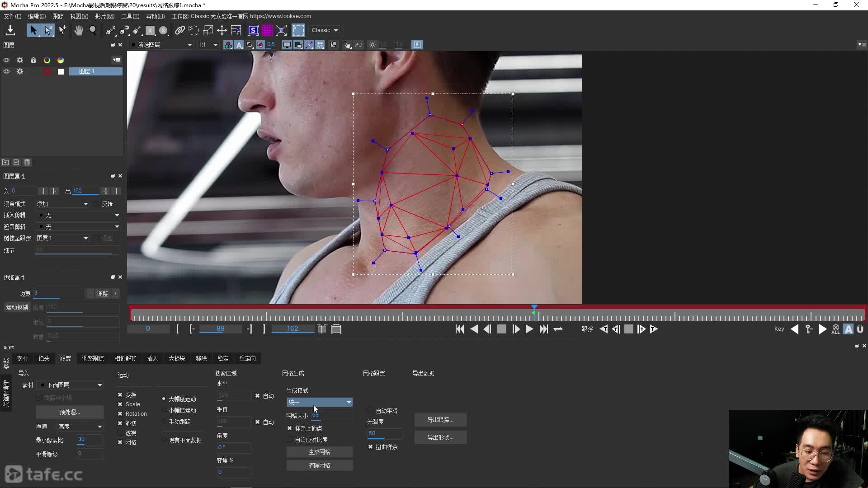This screenshot has width=868, height=488.
Task: Click the blue S surface icon
Action: click(253, 30)
